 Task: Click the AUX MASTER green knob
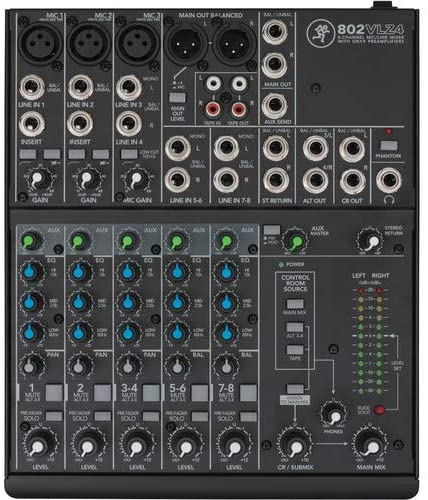296,241
